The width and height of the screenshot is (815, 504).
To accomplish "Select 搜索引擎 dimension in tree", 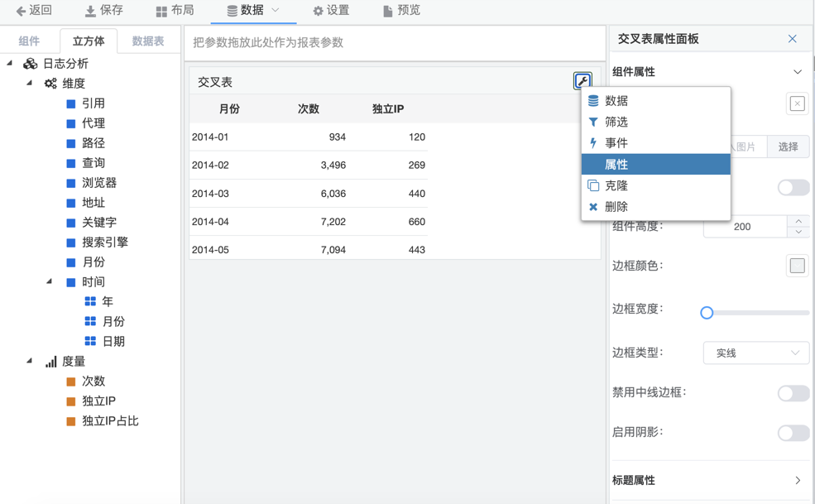I will (105, 242).
